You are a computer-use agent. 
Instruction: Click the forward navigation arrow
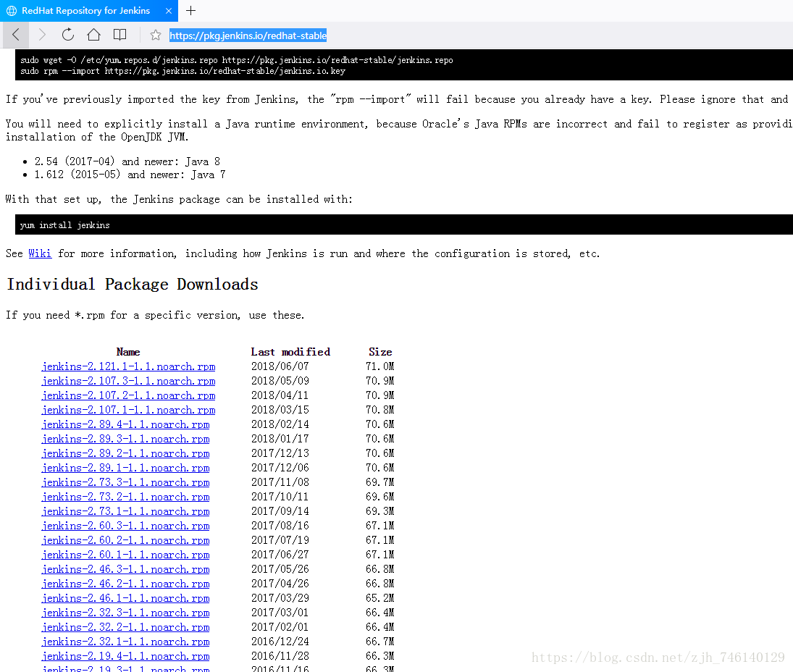42,35
